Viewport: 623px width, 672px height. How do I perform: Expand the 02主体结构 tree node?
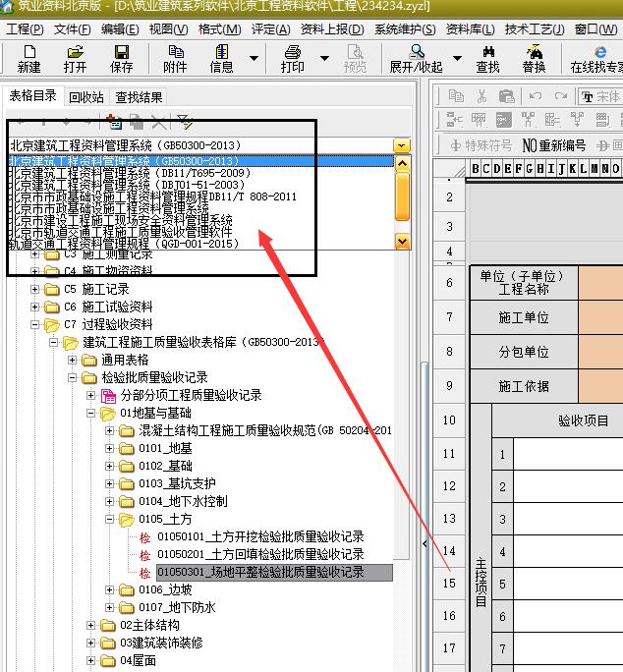click(x=90, y=625)
